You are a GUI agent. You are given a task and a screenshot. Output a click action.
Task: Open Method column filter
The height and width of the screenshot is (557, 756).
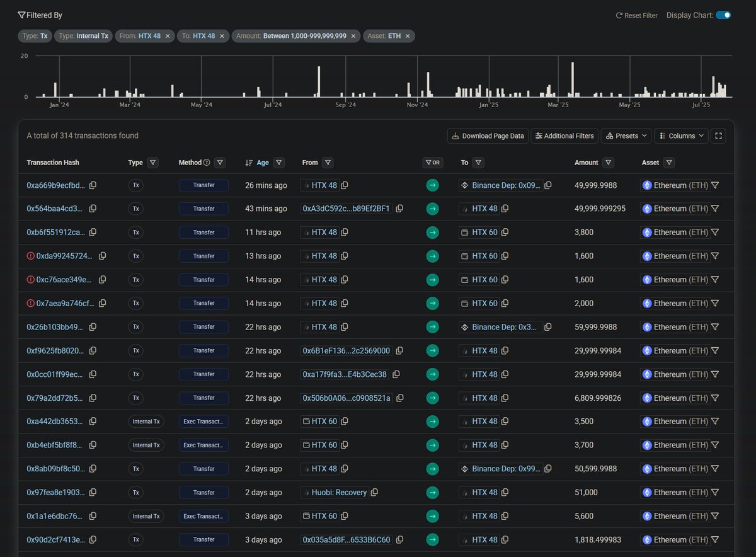coord(220,163)
